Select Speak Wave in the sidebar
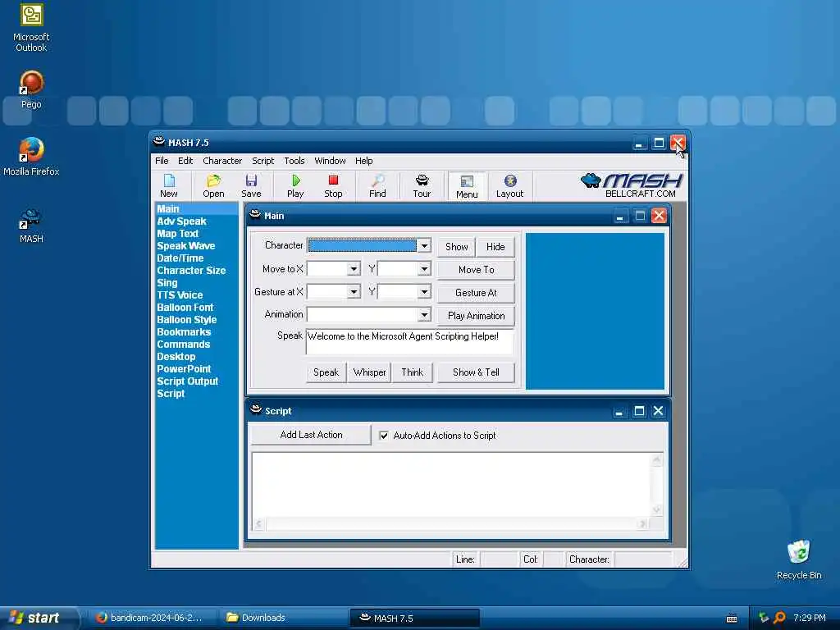The height and width of the screenshot is (630, 840). 186,246
